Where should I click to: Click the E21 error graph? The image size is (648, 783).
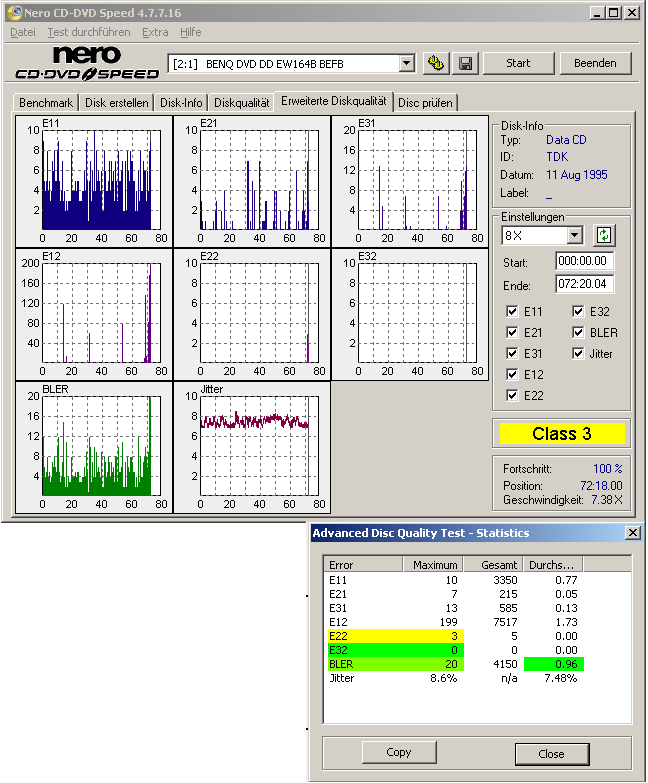point(252,182)
